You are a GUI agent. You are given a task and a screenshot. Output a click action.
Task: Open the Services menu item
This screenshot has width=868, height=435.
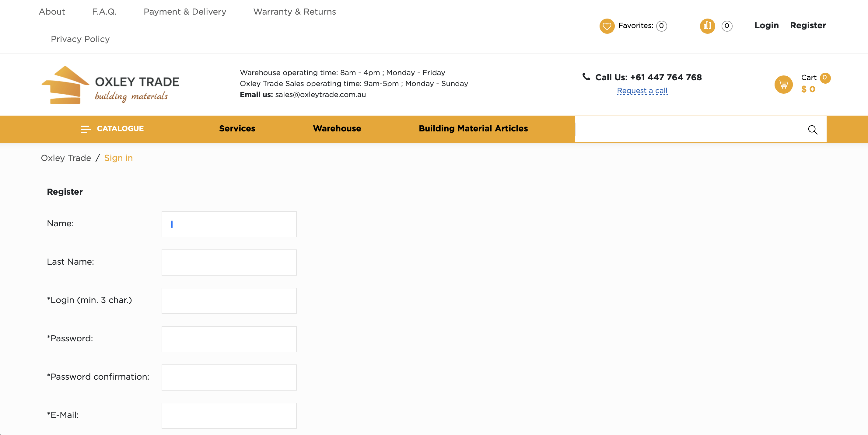[237, 129]
